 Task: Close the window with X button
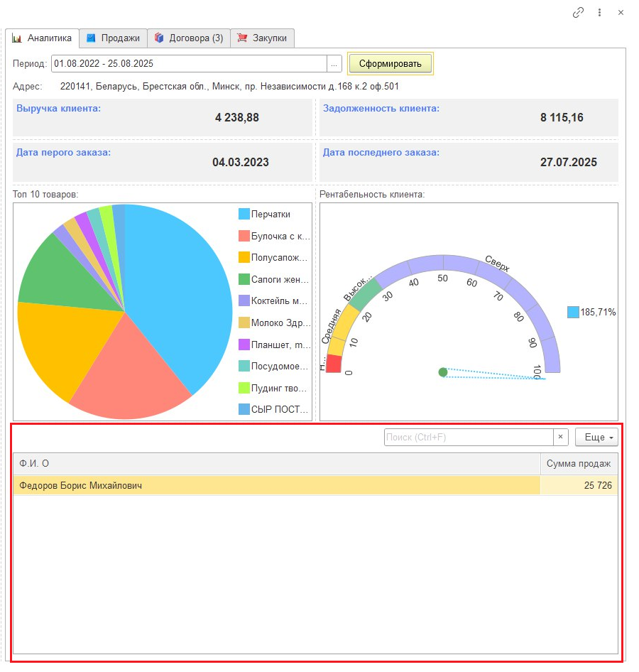tap(621, 12)
